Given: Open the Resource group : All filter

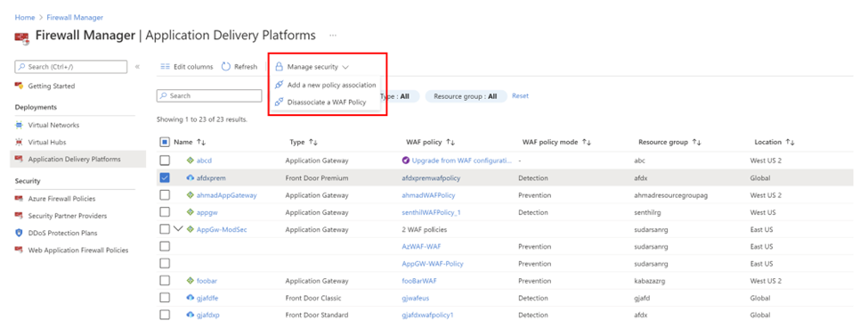Looking at the screenshot, I should click(x=465, y=96).
